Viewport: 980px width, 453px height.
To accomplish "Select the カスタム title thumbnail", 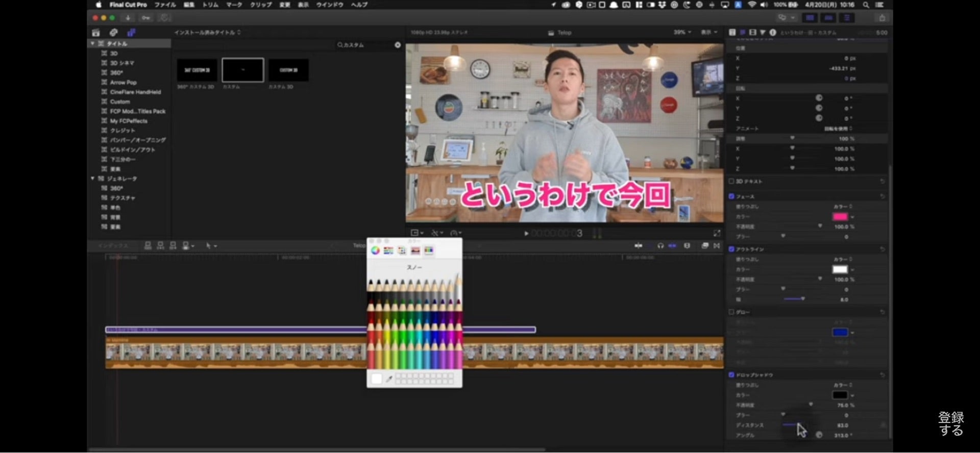I will 243,70.
